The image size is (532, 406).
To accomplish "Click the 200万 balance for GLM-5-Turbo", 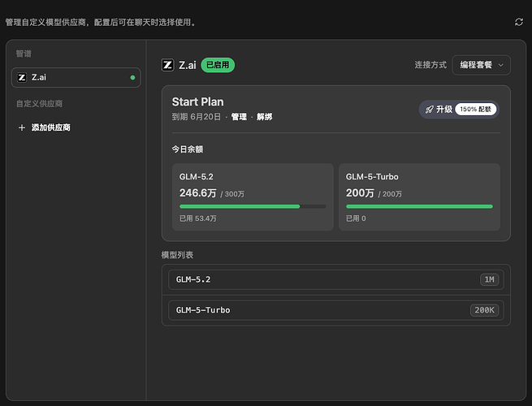I will click(x=360, y=193).
